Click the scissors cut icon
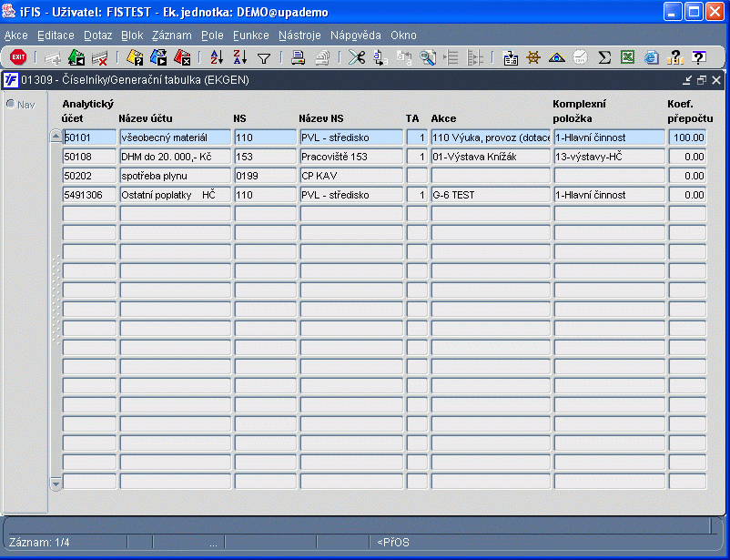Image resolution: width=730 pixels, height=560 pixels. coord(357,57)
